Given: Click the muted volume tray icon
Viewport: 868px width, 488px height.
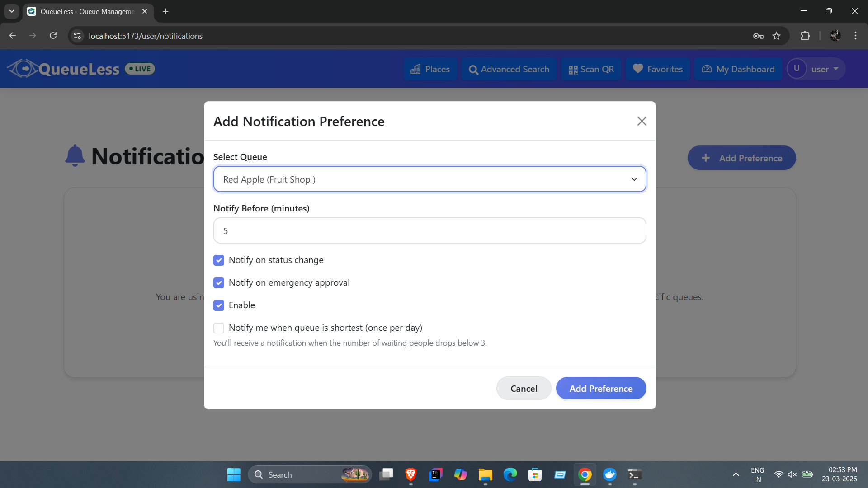Looking at the screenshot, I should click(x=792, y=474).
